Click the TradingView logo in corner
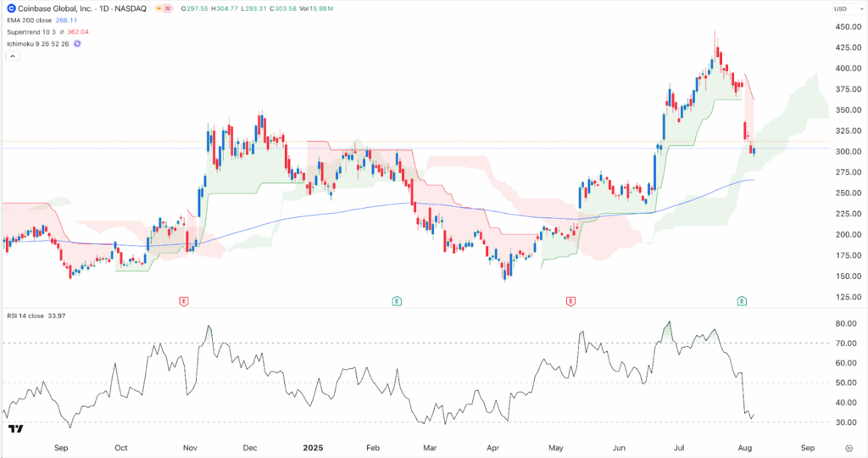868x458 pixels. 16,428
